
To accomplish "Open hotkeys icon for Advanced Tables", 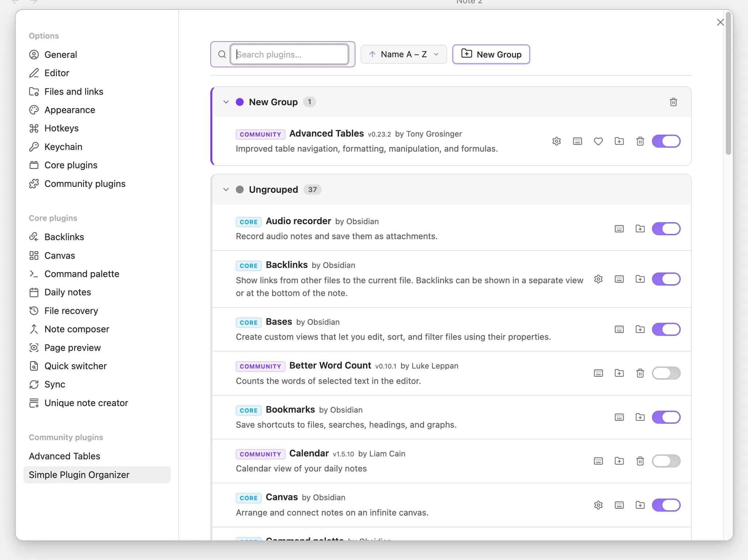I will (577, 141).
